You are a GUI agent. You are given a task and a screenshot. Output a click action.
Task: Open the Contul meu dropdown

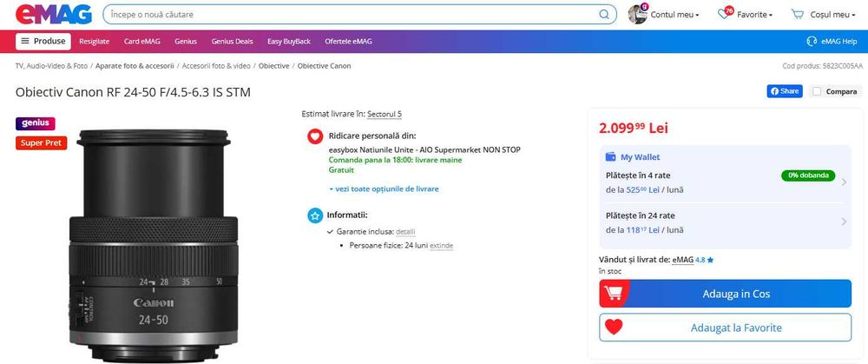[674, 15]
